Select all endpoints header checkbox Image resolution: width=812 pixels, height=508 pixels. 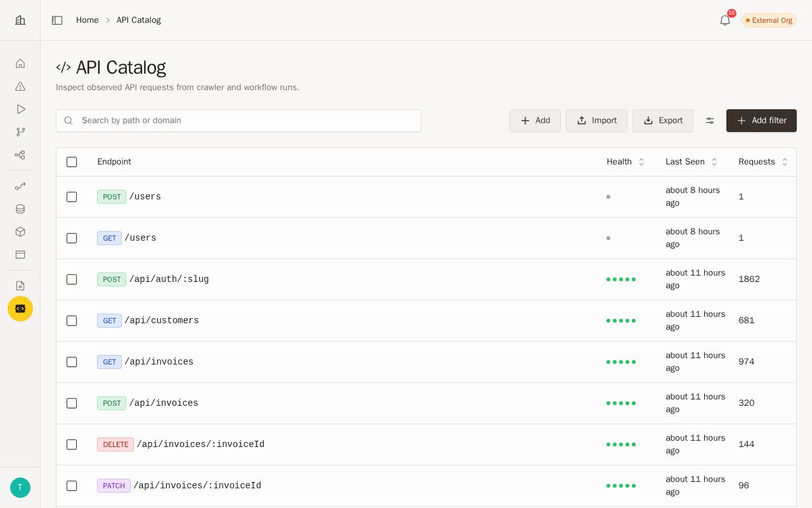pyautogui.click(x=72, y=162)
